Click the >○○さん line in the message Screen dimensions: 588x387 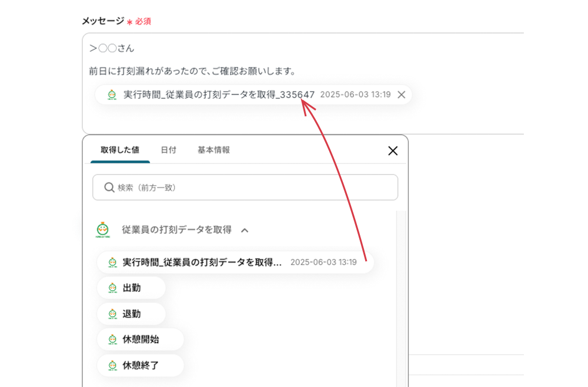coord(112,48)
